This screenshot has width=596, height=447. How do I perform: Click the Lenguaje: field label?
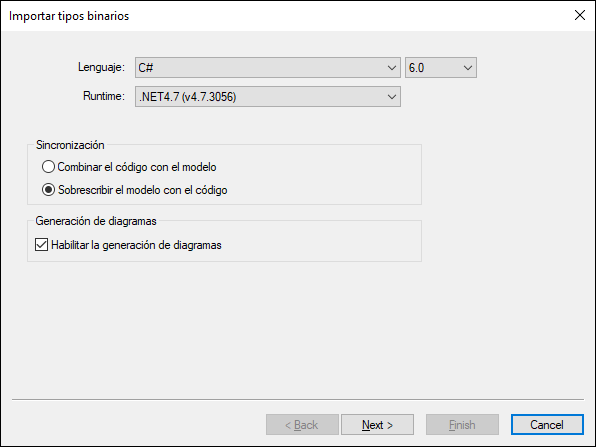coord(101,67)
